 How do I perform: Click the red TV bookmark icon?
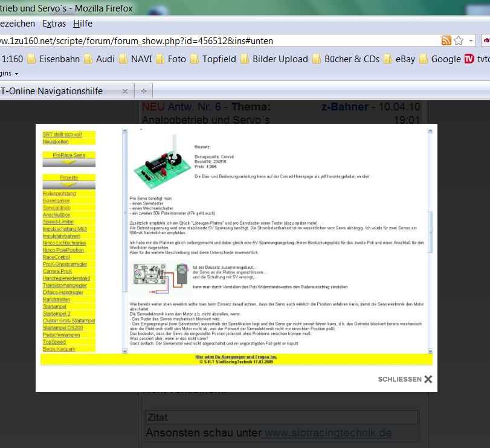coord(469,59)
